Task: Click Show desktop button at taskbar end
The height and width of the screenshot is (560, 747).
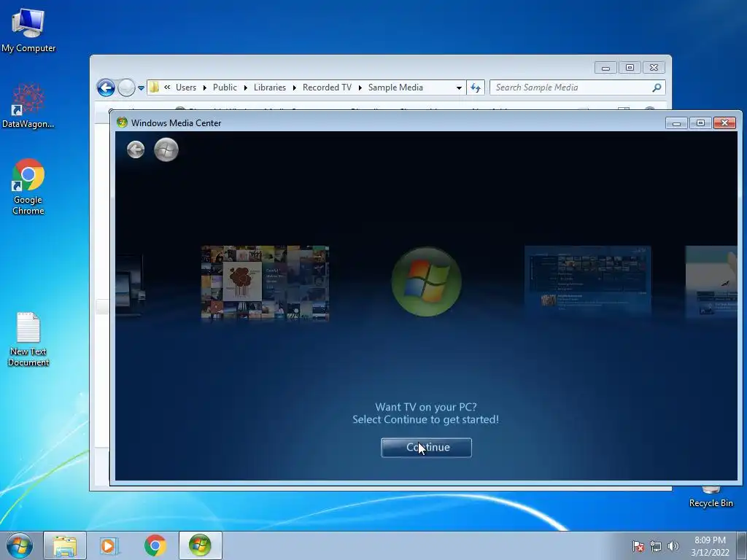Action: click(x=743, y=546)
